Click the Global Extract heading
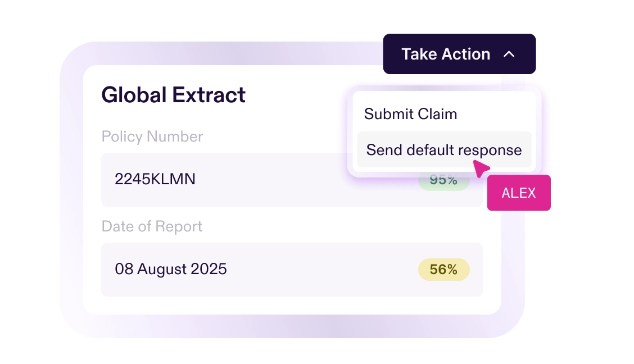Viewport: 634px width, 364px height. pos(173,95)
